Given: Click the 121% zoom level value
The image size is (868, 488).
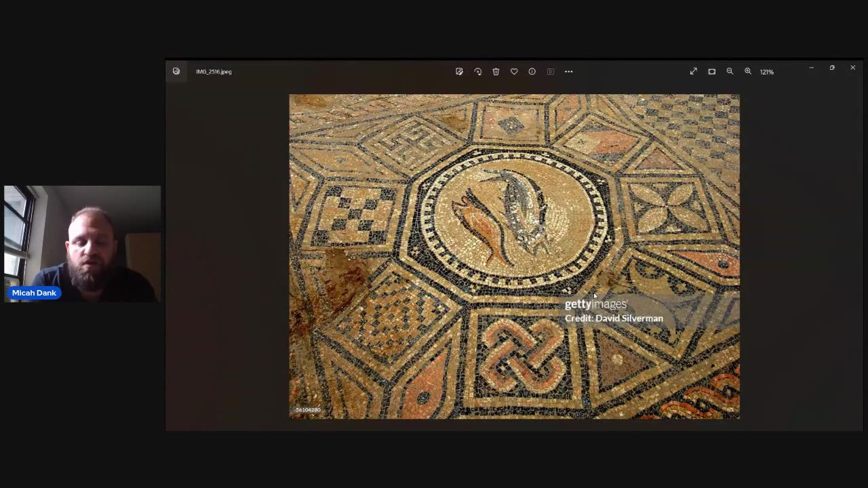Looking at the screenshot, I should [x=767, y=72].
